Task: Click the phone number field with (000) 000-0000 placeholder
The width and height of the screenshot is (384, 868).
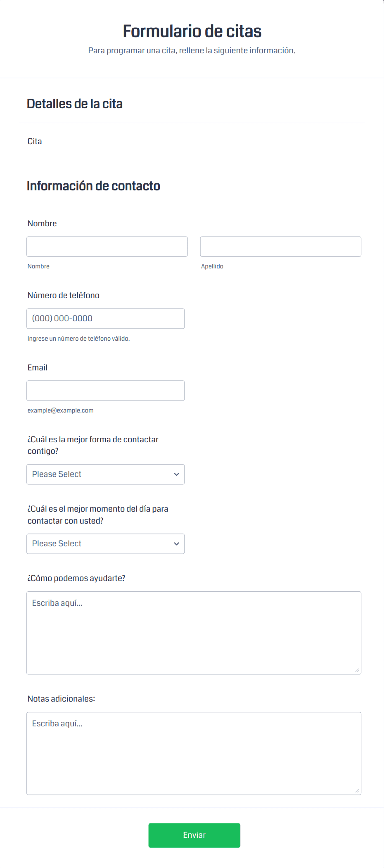Action: click(105, 319)
